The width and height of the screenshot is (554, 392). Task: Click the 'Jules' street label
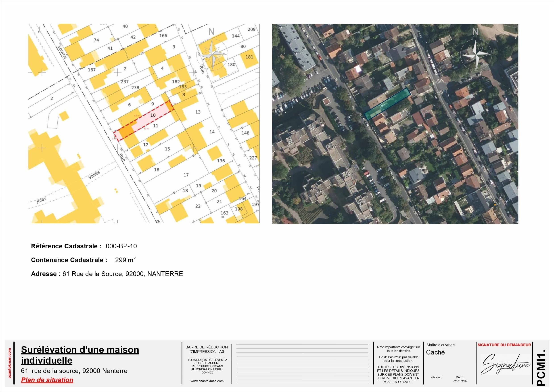pyautogui.click(x=42, y=200)
